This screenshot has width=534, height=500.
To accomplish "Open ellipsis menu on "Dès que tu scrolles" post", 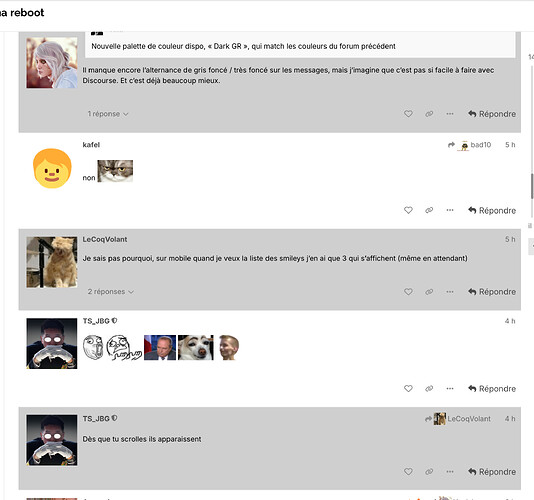I will [x=450, y=472].
